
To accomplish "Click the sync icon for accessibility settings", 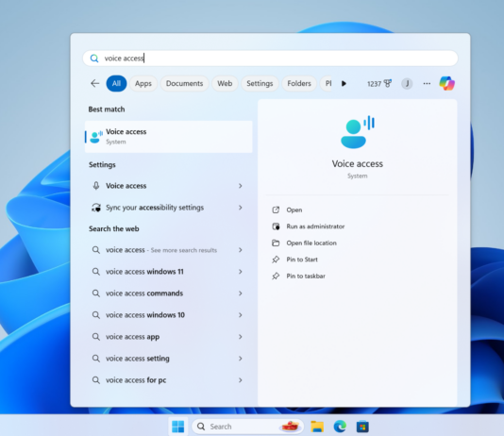I will point(95,208).
